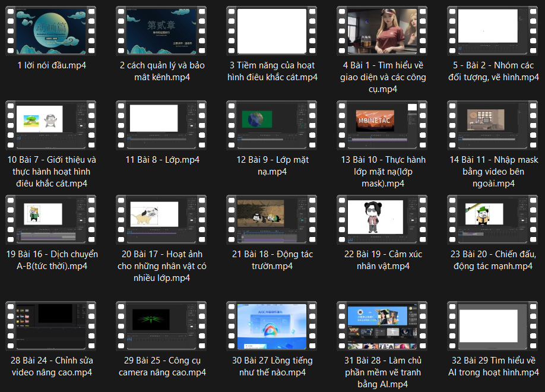Viewport: 545px width, 392px height.
Task: Select the '4 Bài 1' video with girl thumbnail
Action: point(382,31)
